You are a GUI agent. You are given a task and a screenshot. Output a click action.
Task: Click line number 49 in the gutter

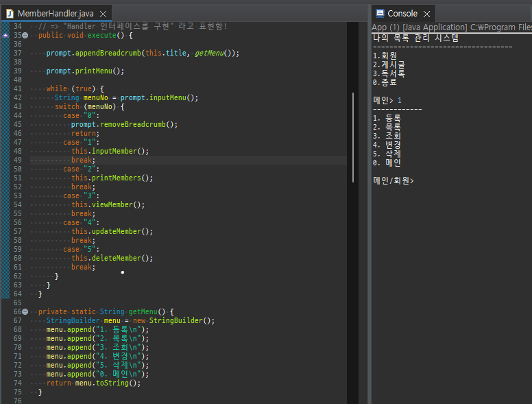pyautogui.click(x=18, y=160)
